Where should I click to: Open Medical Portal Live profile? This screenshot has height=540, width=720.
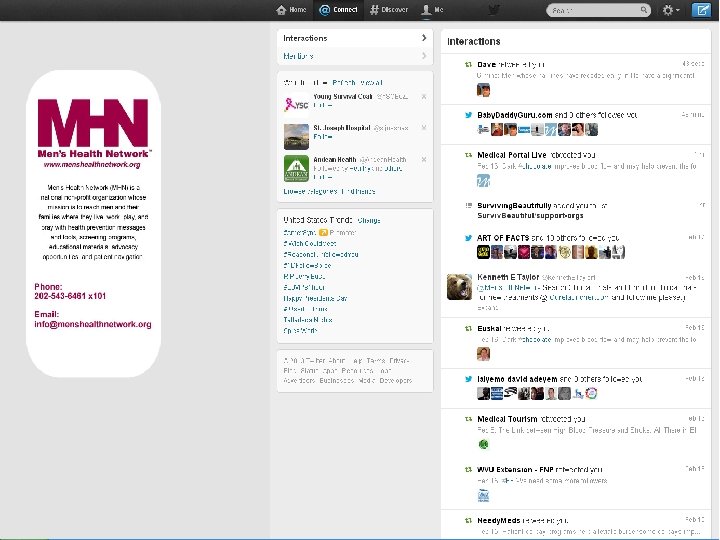click(x=512, y=155)
